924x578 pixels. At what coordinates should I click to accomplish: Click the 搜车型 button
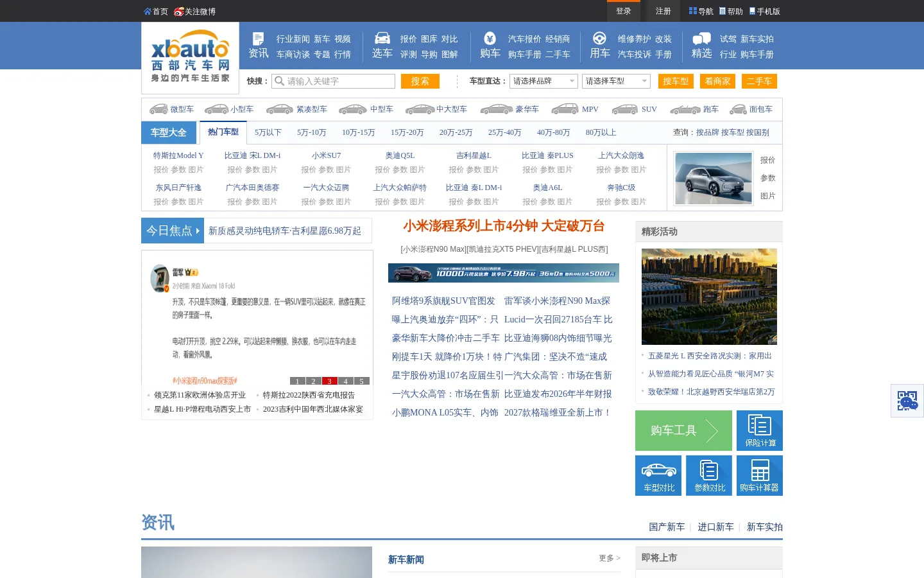pyautogui.click(x=676, y=81)
